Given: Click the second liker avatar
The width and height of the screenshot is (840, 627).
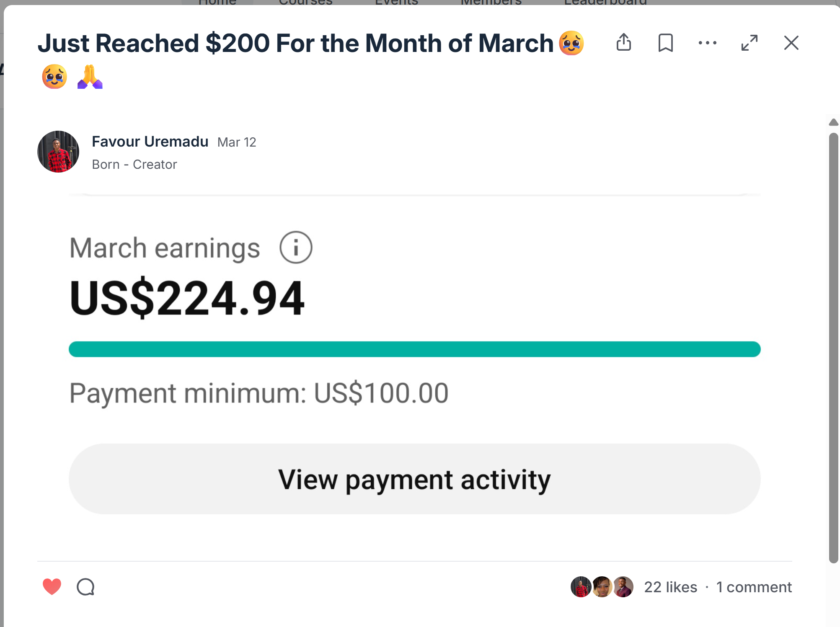Looking at the screenshot, I should pos(602,587).
